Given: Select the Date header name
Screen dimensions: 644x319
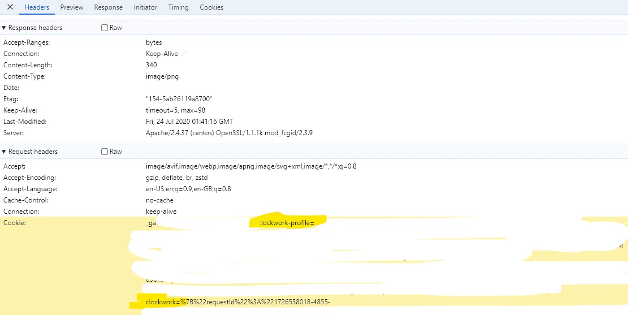Looking at the screenshot, I should (11, 88).
